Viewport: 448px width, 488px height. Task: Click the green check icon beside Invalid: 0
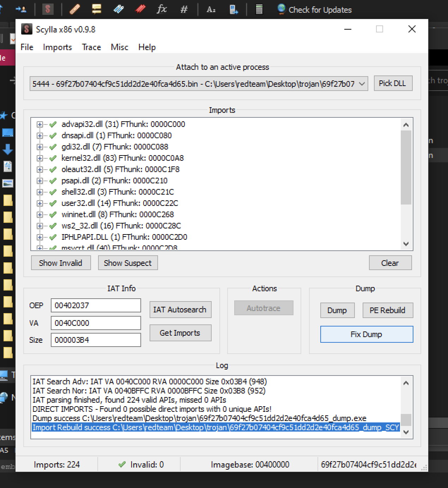click(x=122, y=464)
